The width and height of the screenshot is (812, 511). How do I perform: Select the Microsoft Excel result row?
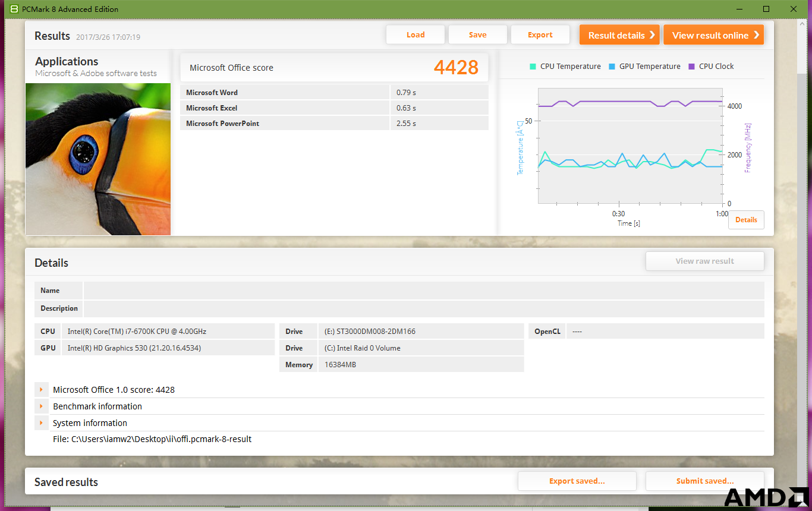pos(334,108)
